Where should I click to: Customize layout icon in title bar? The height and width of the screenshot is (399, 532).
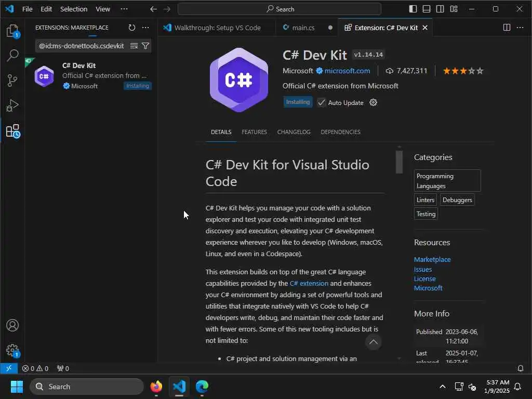454,9
